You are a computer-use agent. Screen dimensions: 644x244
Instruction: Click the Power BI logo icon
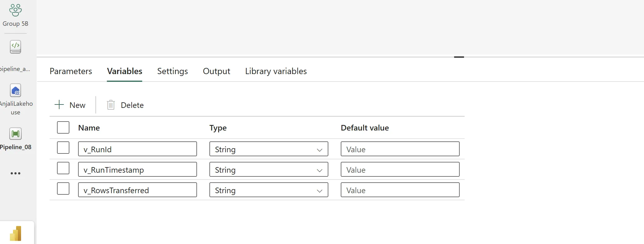click(16, 233)
